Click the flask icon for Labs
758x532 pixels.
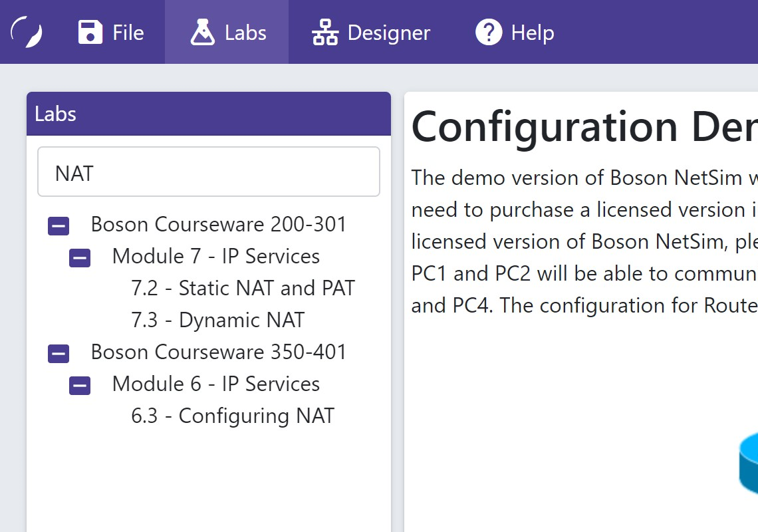click(202, 32)
